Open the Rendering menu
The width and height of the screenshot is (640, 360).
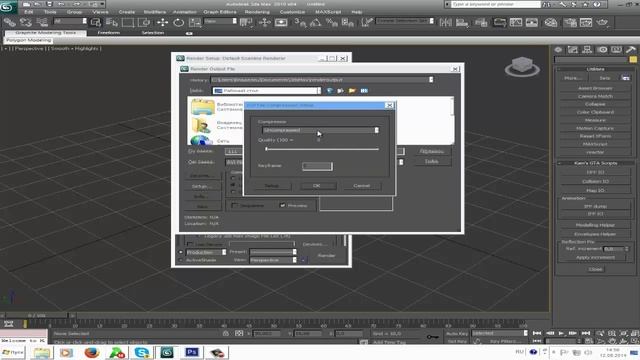[257, 12]
